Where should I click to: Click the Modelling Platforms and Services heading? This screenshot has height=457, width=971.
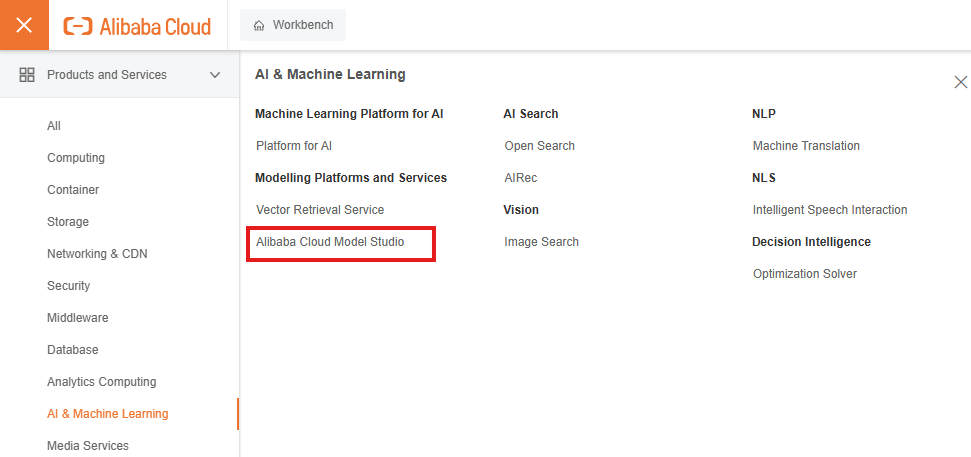[x=351, y=178]
